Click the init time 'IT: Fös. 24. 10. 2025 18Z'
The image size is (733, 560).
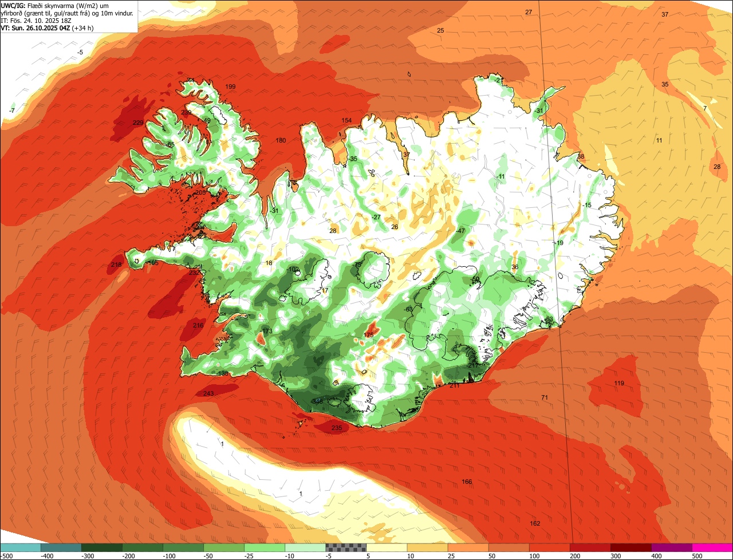pyautogui.click(x=37, y=20)
